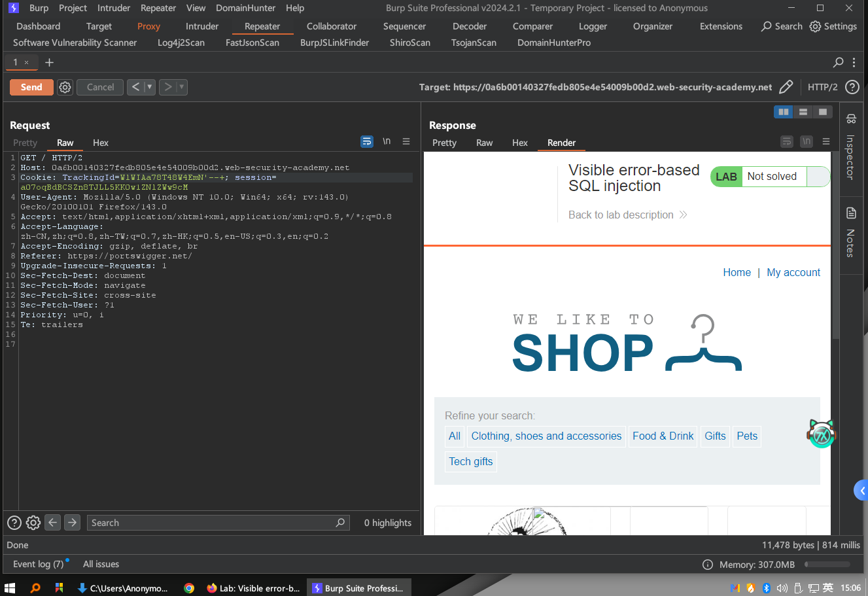Open Windows Start menu
Screen dimensions: 868x596
tap(10, 587)
